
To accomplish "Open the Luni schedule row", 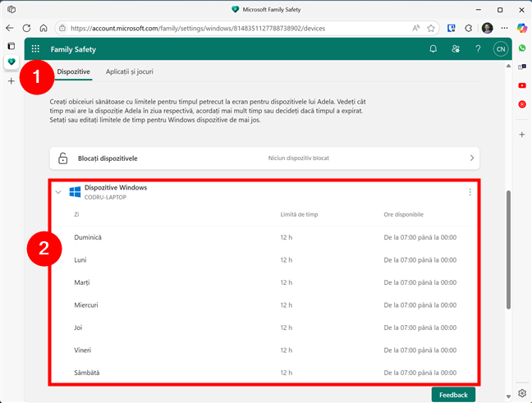I will tap(264, 260).
